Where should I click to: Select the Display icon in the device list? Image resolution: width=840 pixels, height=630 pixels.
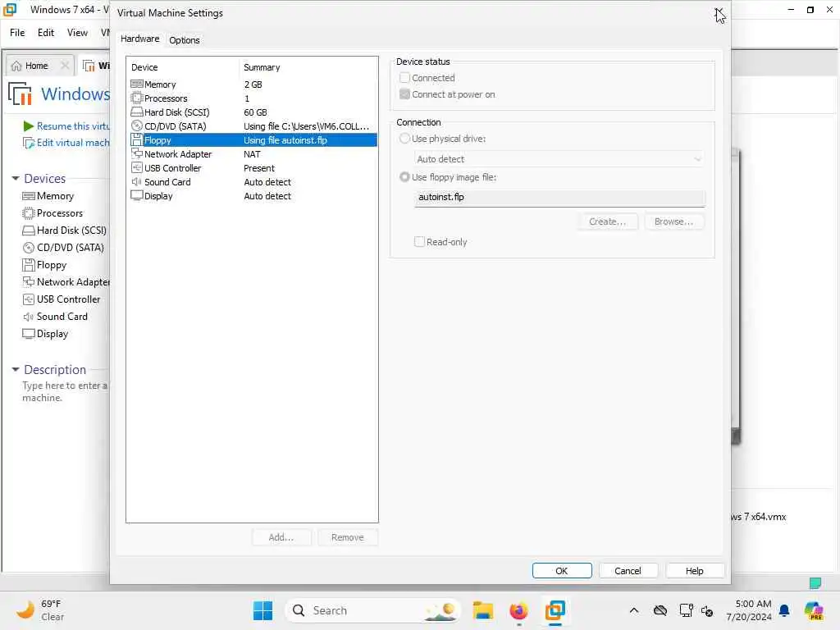[x=137, y=195]
